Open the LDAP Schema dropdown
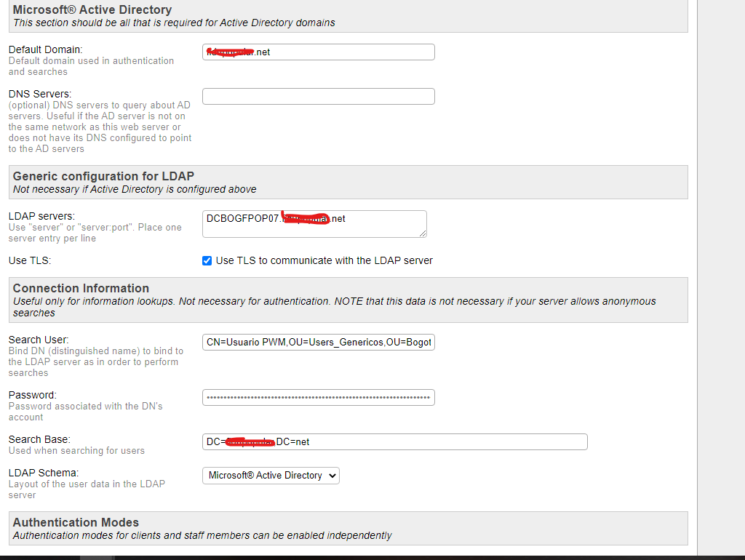 (270, 476)
